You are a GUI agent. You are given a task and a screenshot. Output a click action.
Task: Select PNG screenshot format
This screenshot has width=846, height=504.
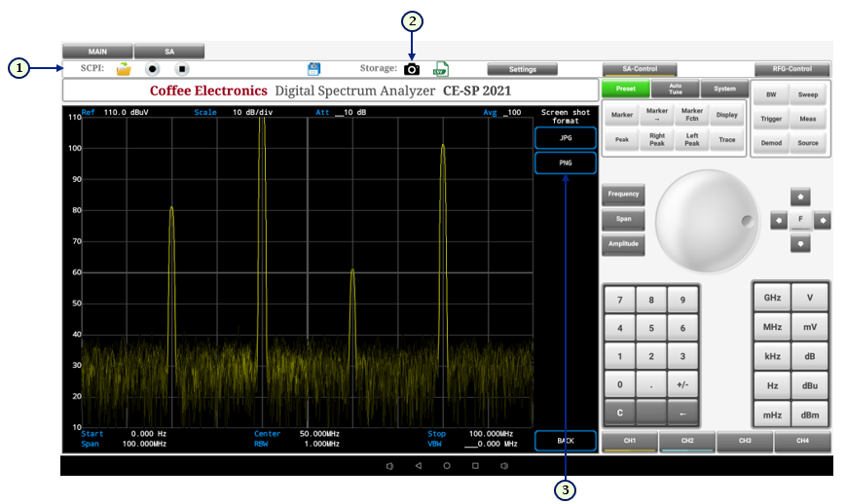click(565, 163)
